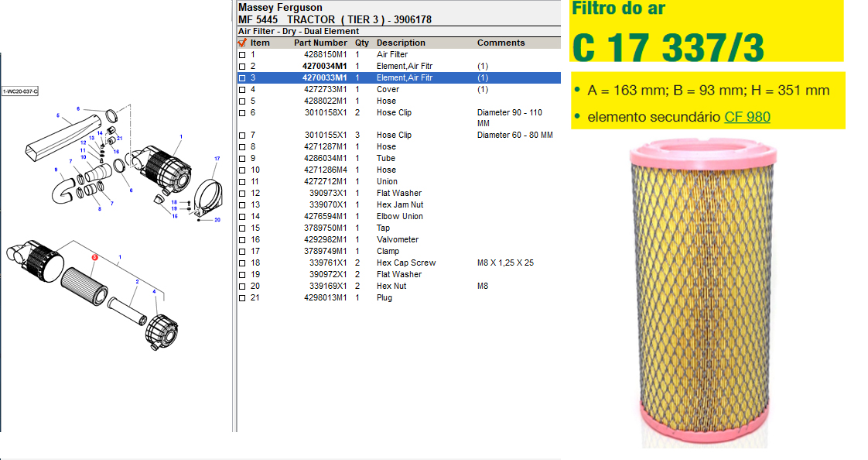This screenshot has height=460, width=868.
Task: Tick the checkbox for item 16 Valvometer
Action: [x=242, y=240]
